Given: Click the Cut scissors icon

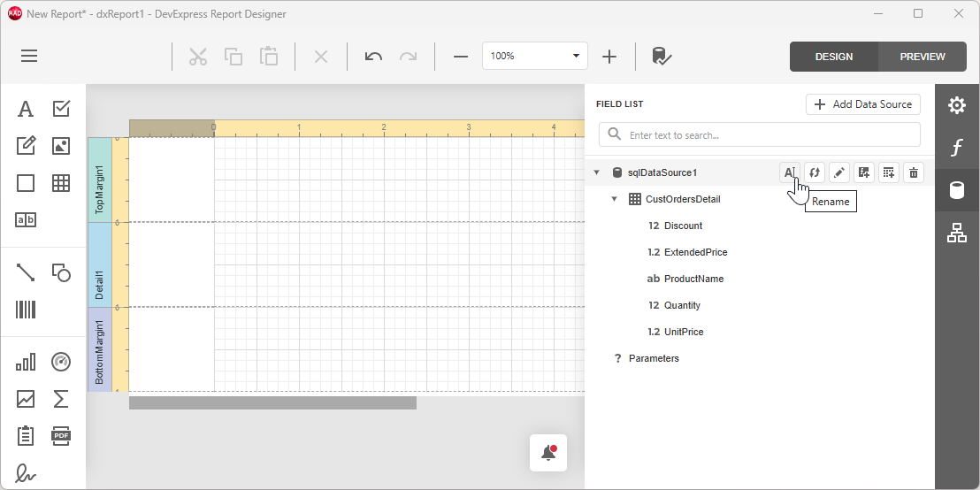Looking at the screenshot, I should click(x=197, y=57).
